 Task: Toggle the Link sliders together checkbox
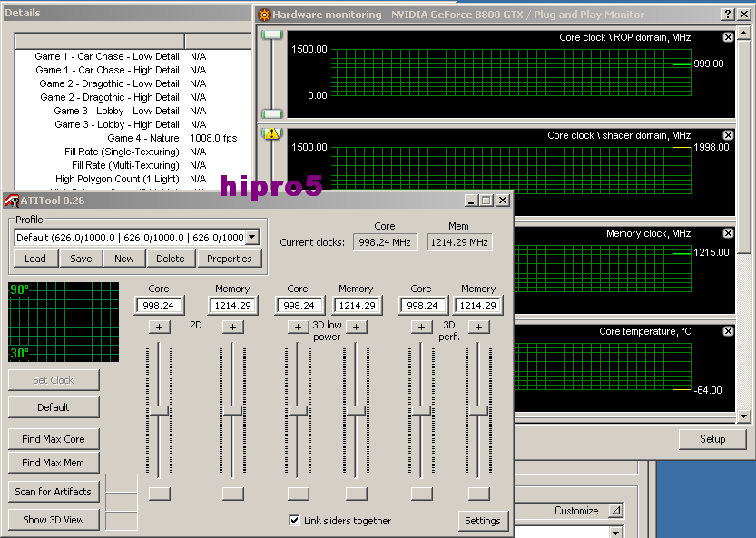point(295,520)
